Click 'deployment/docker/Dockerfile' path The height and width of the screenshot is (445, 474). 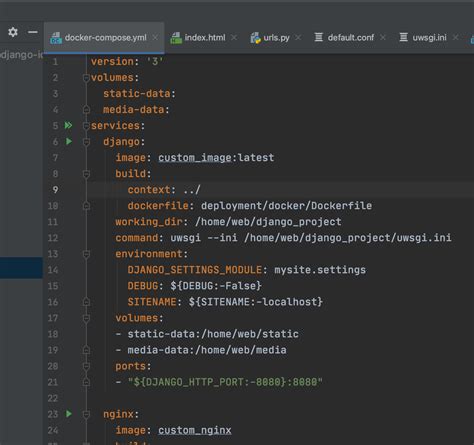click(x=286, y=206)
